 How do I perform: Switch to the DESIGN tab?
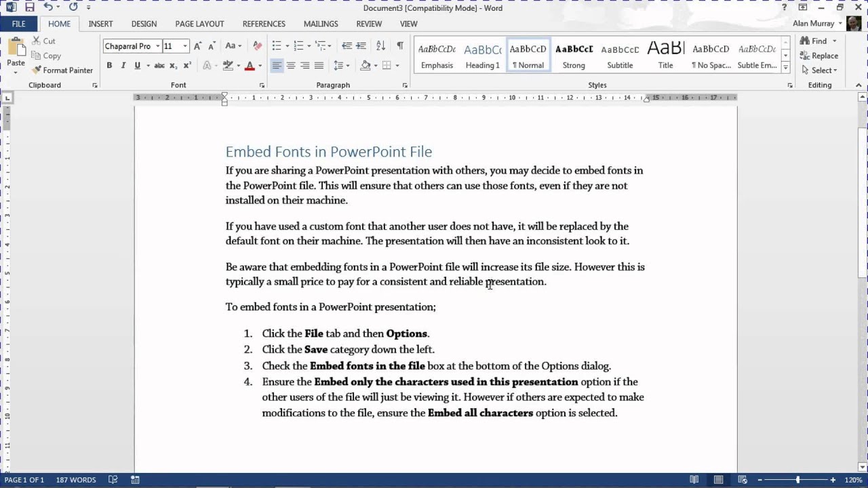point(144,24)
